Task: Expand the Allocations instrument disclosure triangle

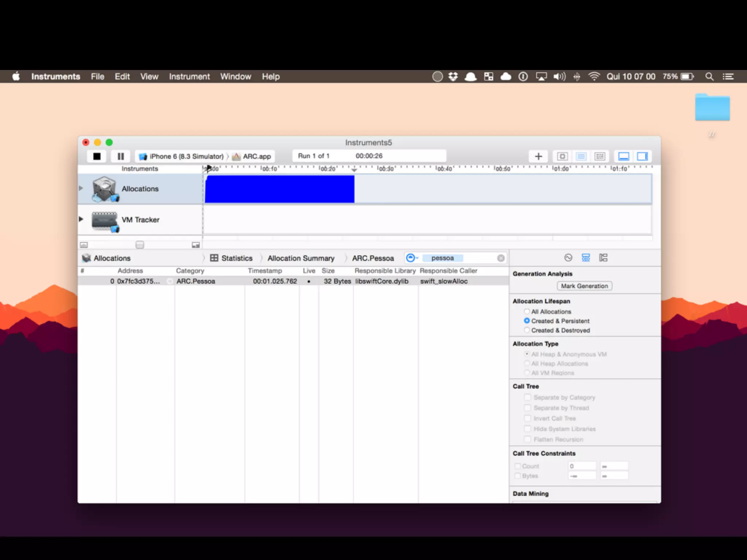Action: click(81, 188)
